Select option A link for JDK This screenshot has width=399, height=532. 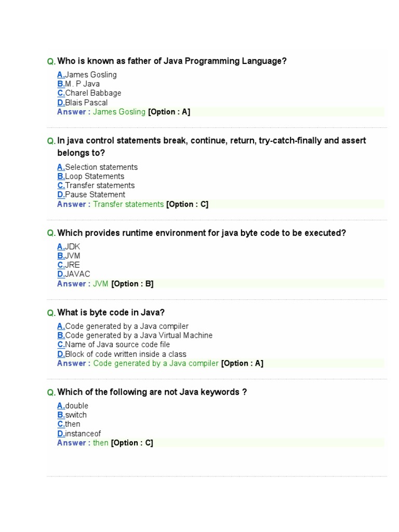(61, 247)
